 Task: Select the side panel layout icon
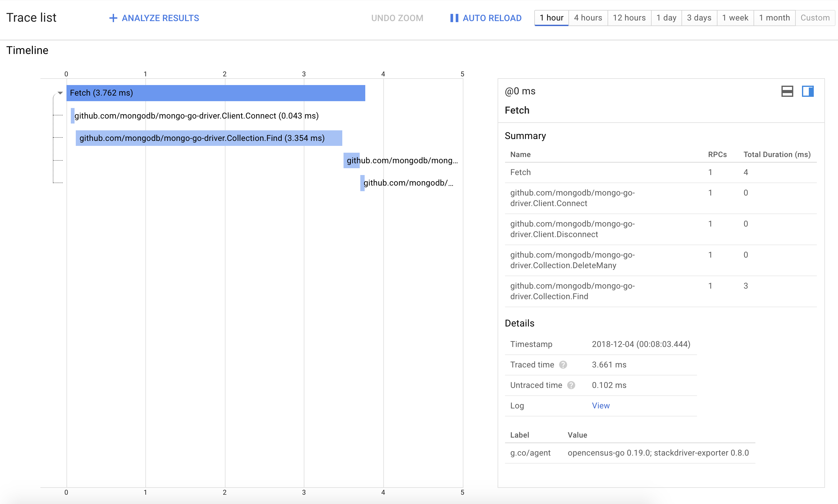808,91
